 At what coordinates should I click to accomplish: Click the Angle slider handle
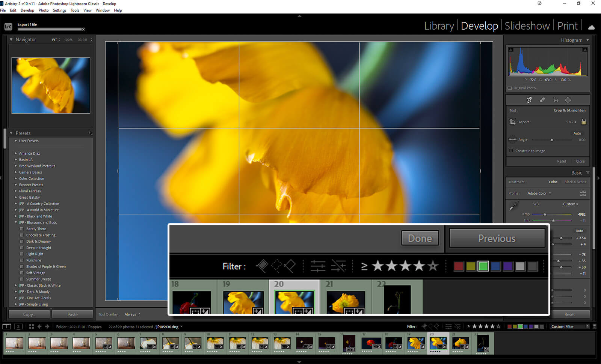tap(551, 140)
